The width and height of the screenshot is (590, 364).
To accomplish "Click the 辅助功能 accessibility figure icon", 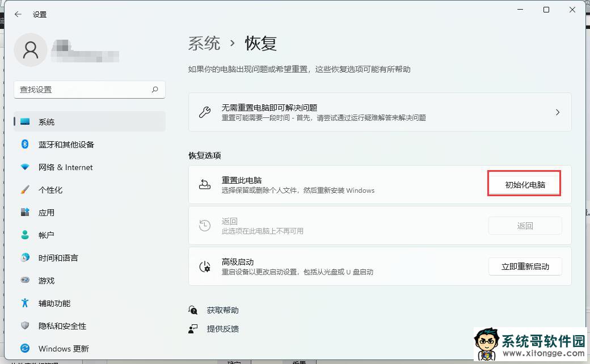I will click(x=25, y=303).
